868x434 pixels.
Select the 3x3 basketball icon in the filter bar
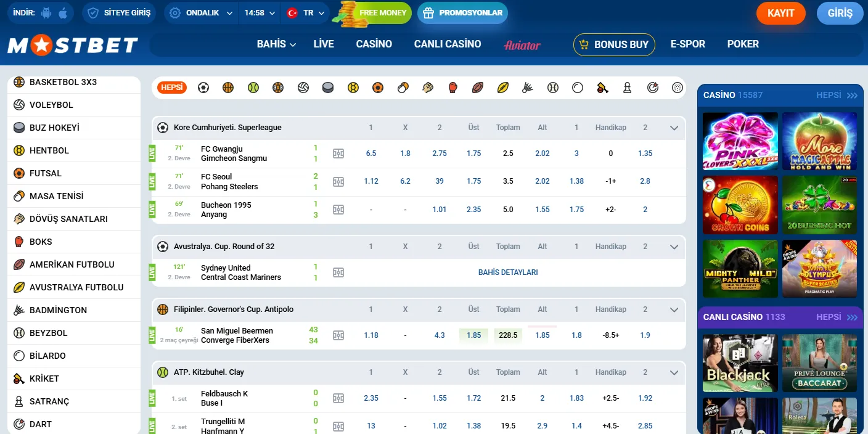pyautogui.click(x=278, y=88)
